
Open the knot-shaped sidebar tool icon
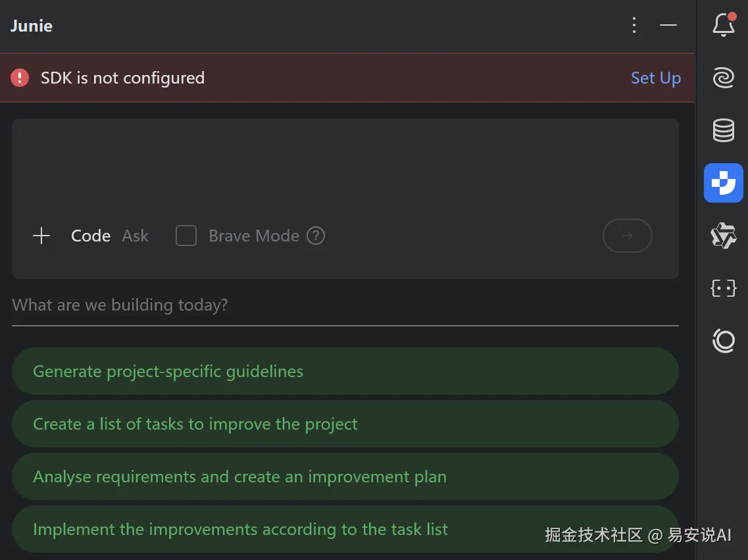[x=723, y=236]
